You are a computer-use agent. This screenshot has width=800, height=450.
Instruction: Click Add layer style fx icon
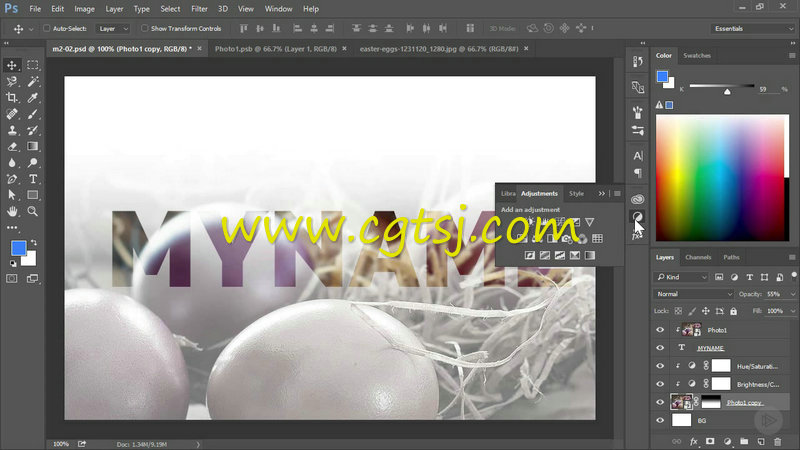[x=693, y=441]
